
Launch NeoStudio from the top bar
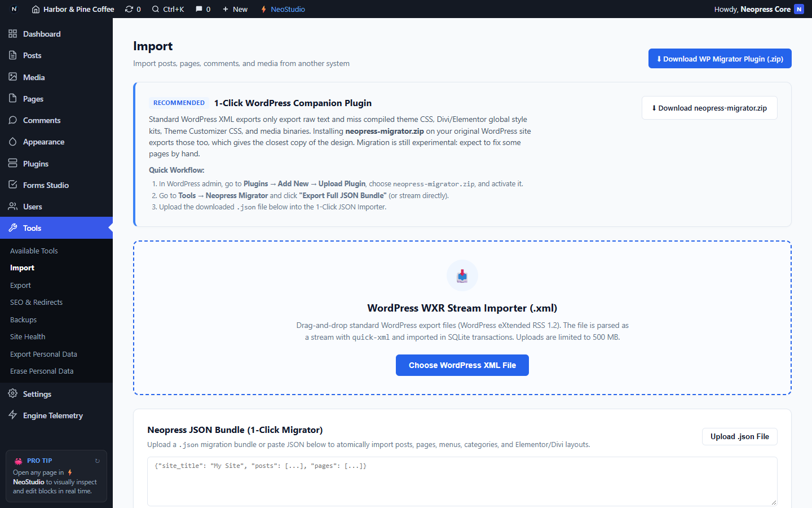tap(283, 9)
